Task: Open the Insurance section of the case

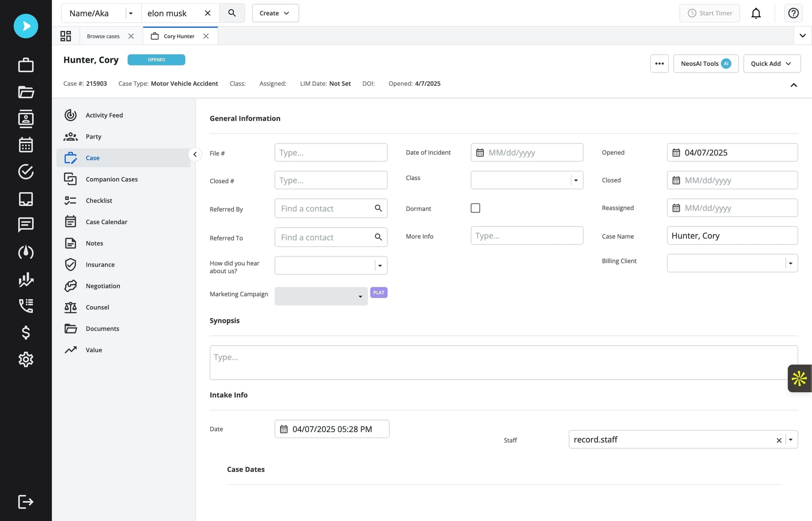Action: (100, 264)
